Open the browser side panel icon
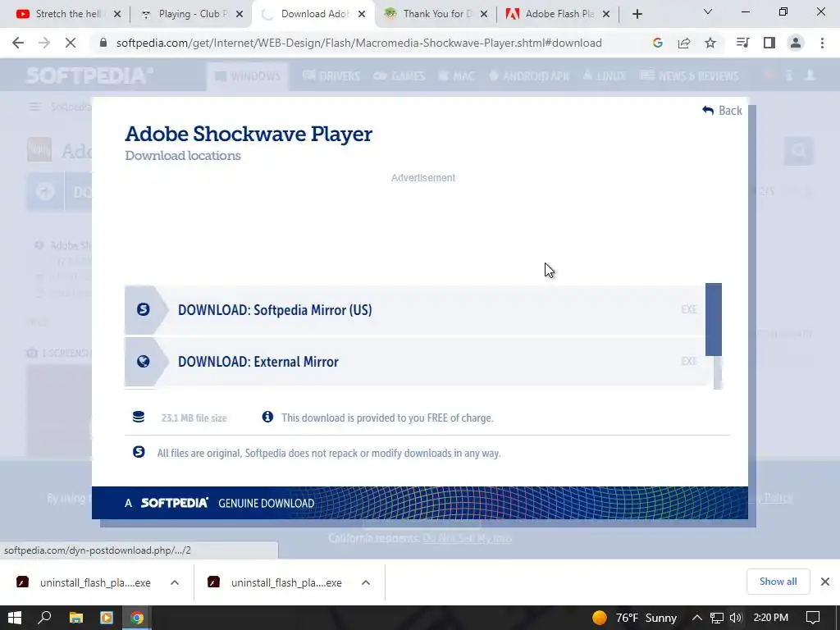Image resolution: width=840 pixels, height=630 pixels. (x=769, y=43)
